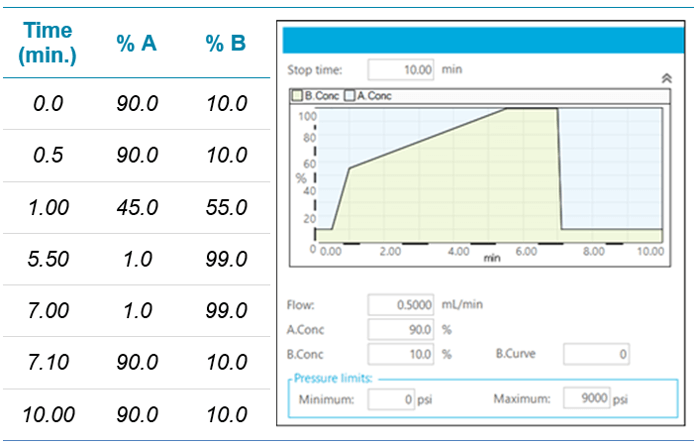Select the 45.0 value in % A column
Image resolution: width=698 pixels, height=446 pixels.
136,208
